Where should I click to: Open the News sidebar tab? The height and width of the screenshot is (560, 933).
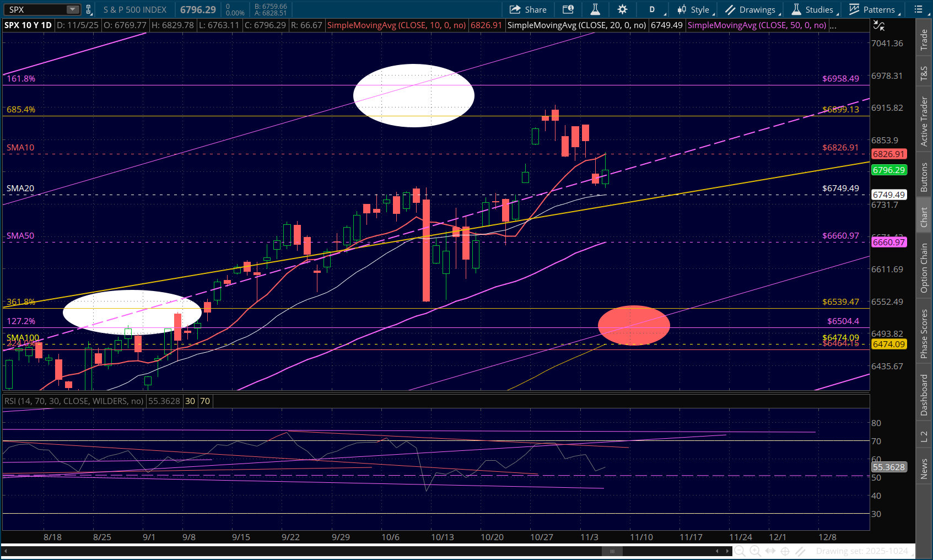(924, 469)
